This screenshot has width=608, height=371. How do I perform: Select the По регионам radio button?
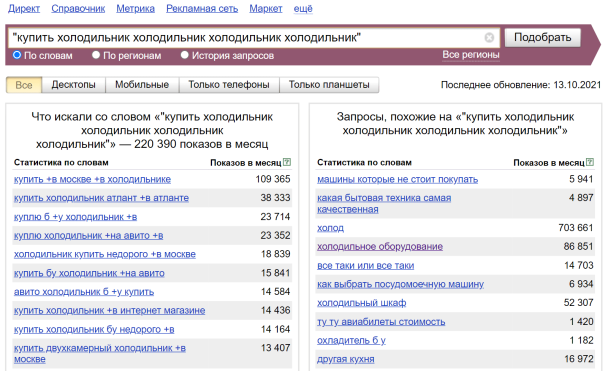pos(96,55)
